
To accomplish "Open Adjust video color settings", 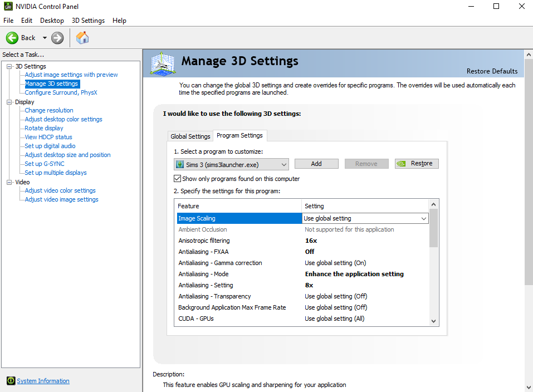I will (60, 190).
